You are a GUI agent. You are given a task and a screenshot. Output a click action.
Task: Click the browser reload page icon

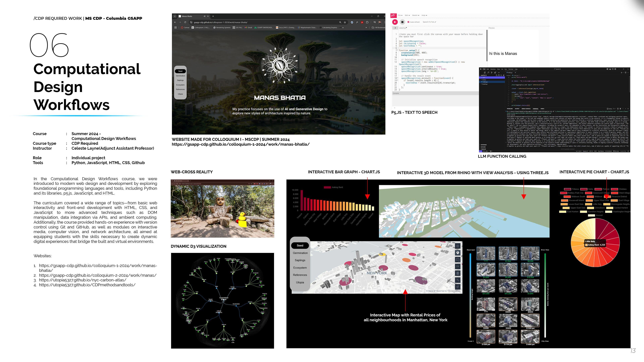point(185,22)
